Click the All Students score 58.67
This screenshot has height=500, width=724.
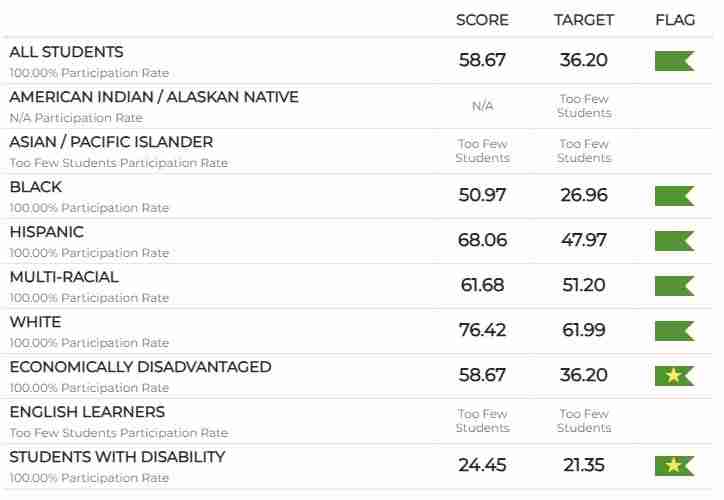point(482,60)
